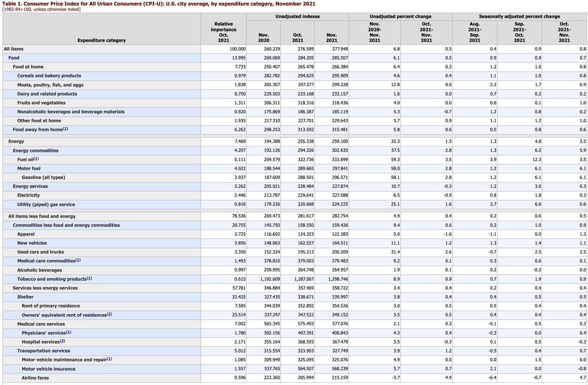Click the 'Aug. 2021-Sep. 2021' column header
Screen dimensions: 588x385
[x=475, y=32]
